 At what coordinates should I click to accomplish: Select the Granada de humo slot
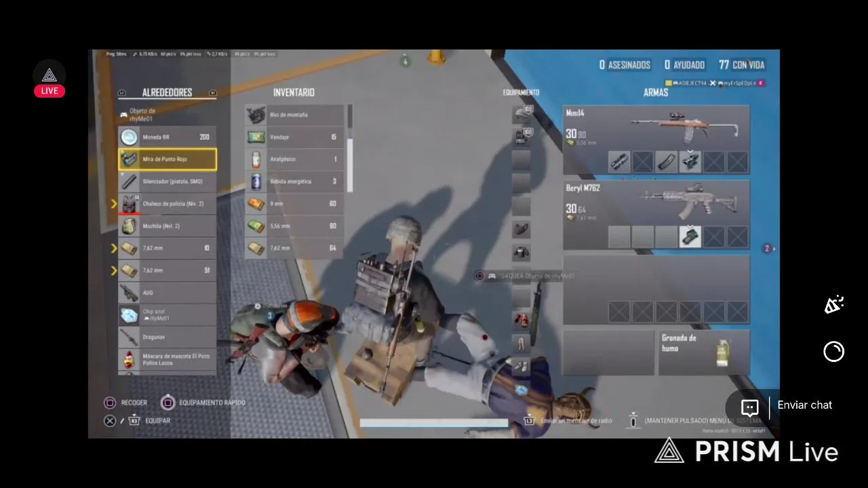[704, 352]
